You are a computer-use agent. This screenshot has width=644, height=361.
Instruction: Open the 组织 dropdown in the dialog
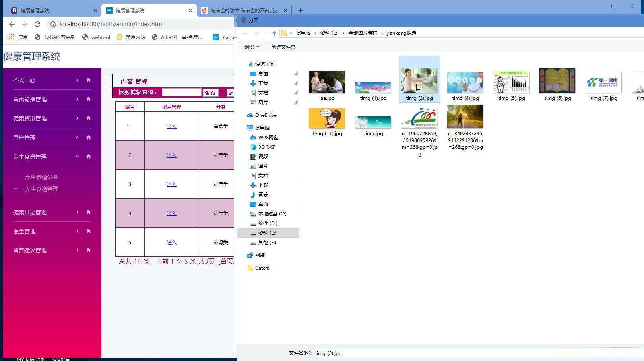(x=251, y=47)
